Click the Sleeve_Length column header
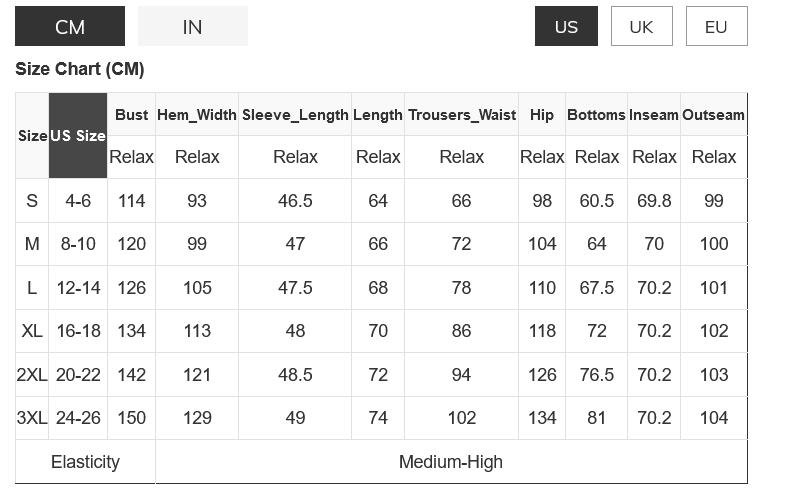 pos(295,115)
